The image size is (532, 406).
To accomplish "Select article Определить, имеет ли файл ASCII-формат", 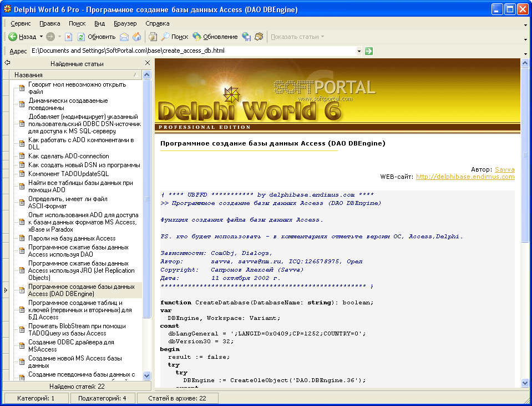I will 68,203.
